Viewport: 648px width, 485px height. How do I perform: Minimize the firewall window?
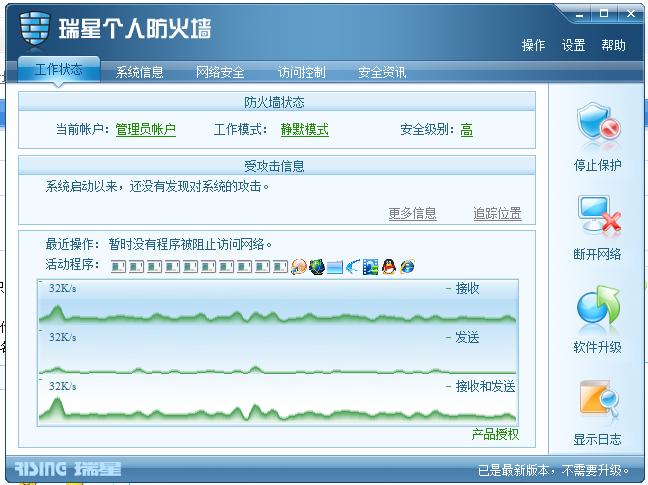[x=579, y=14]
